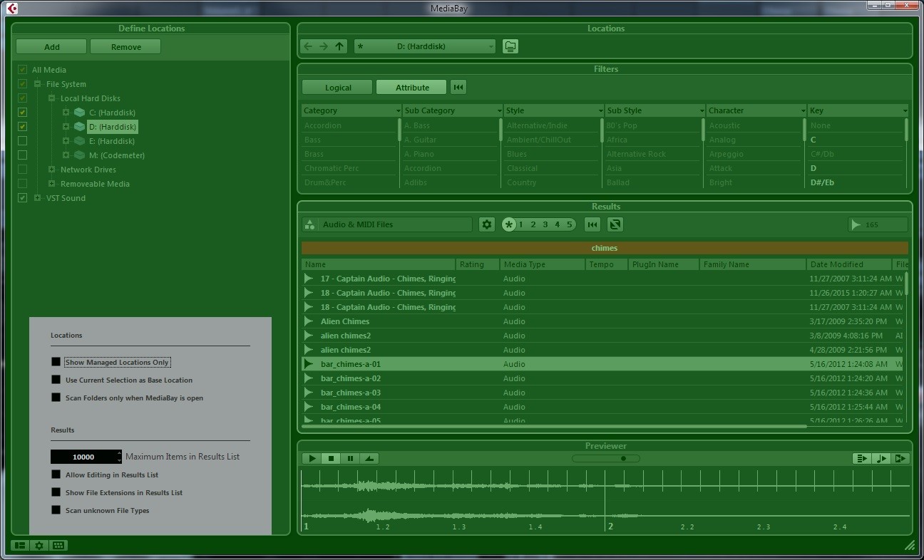This screenshot has height=560, width=924.
Task: Check the M: (Codemeter) checkbox
Action: (23, 155)
